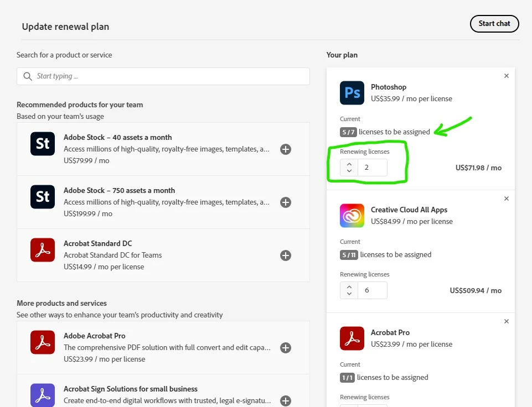The image size is (532, 407).
Task: Click the Photoshop 5/7 licenses badge
Action: pos(348,132)
